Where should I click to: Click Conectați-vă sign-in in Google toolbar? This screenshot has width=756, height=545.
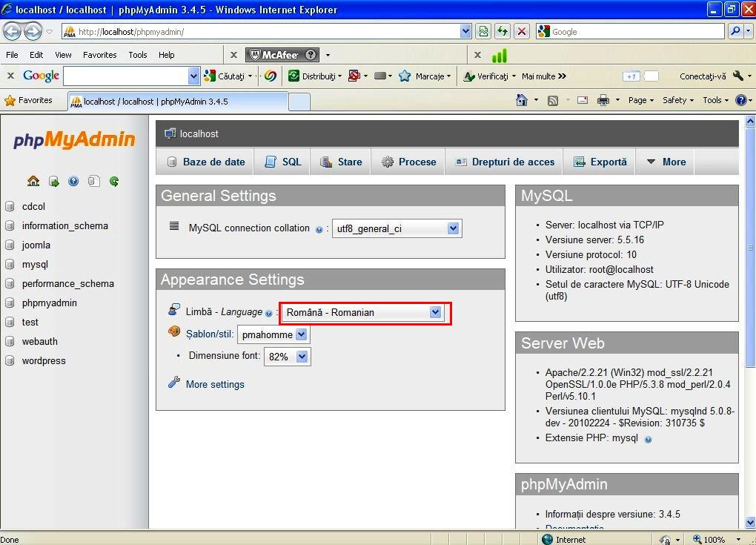(x=703, y=76)
